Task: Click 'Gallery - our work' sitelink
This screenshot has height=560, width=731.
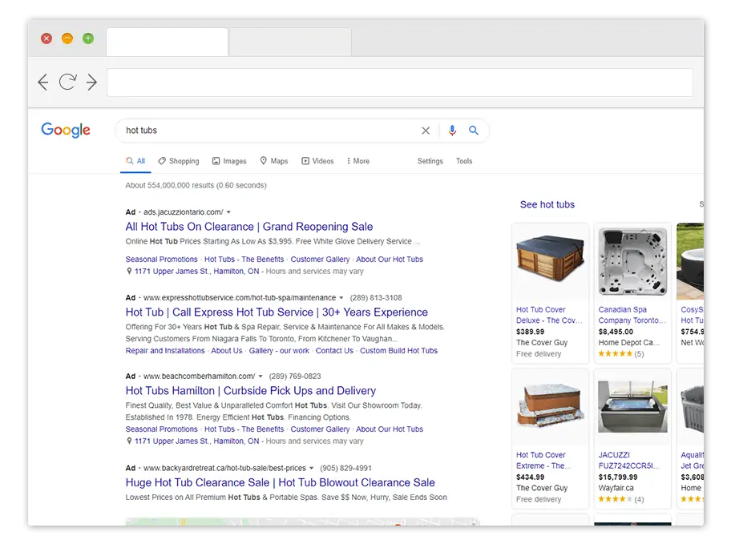Action: point(279,350)
